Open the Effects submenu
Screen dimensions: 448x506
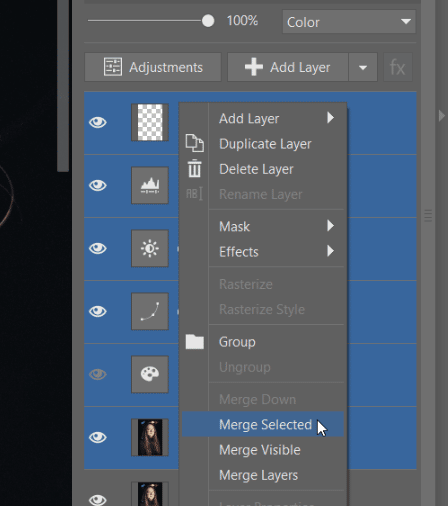[263, 252]
